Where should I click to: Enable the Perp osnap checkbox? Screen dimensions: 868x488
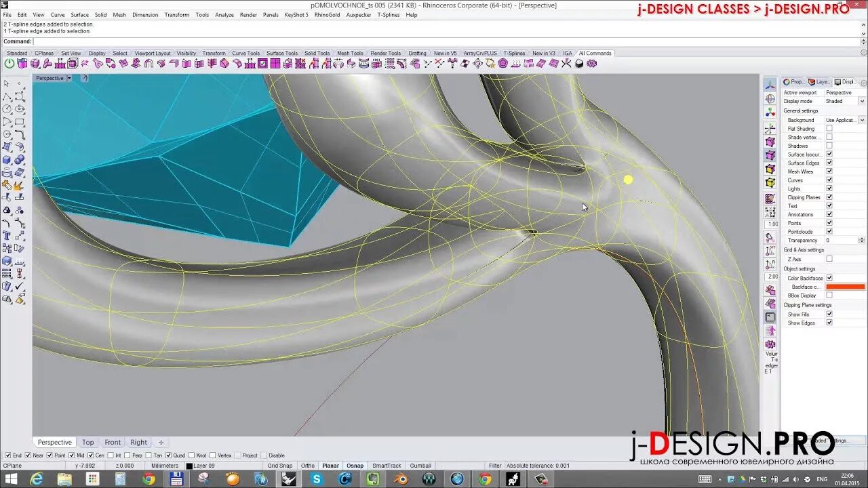tap(128, 455)
